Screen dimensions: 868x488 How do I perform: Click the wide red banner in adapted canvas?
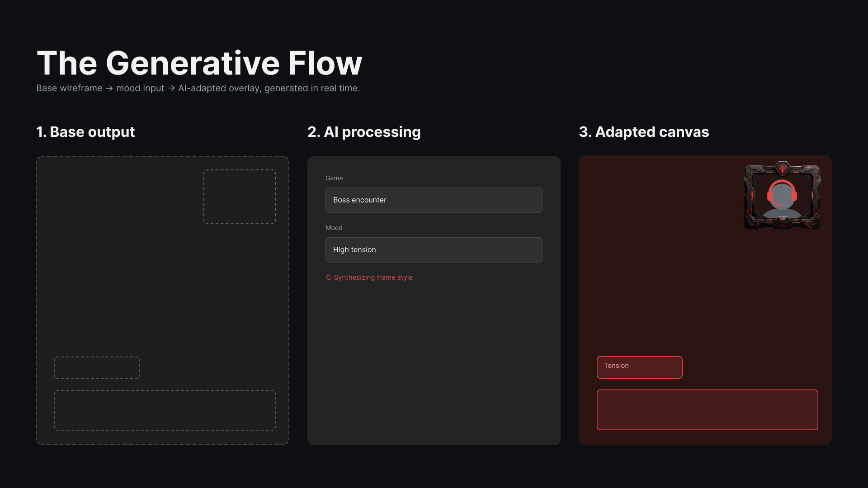tap(707, 410)
